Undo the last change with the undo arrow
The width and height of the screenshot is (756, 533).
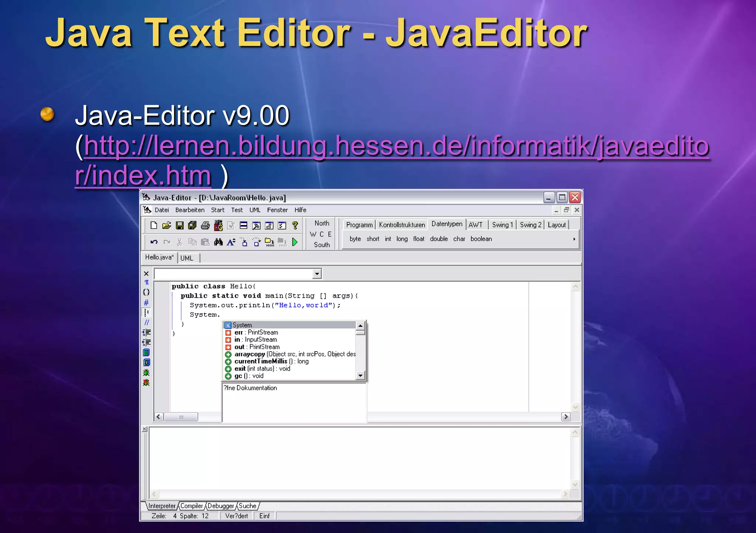pyautogui.click(x=154, y=242)
